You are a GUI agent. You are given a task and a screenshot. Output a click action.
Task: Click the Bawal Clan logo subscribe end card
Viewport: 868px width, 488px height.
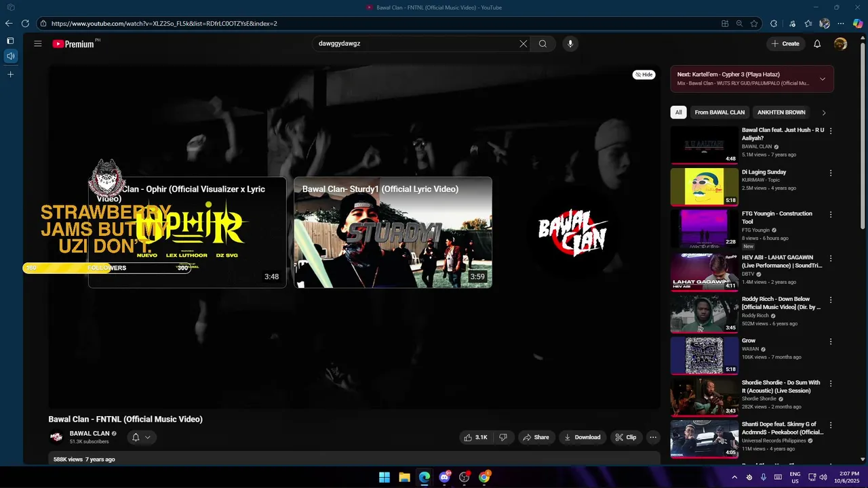pos(573,232)
